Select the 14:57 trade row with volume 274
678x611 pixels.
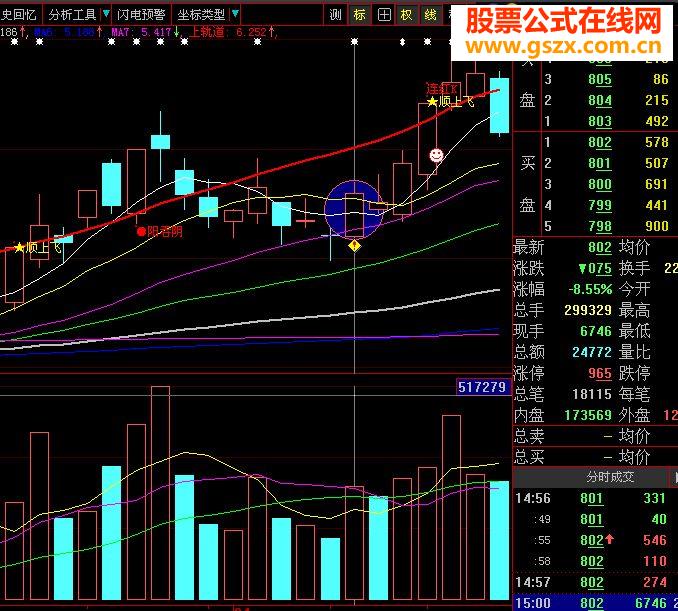(595, 582)
